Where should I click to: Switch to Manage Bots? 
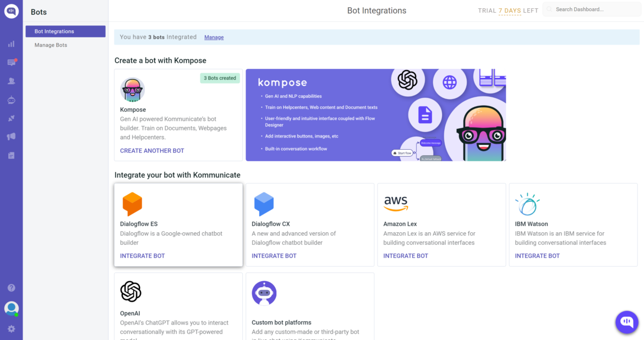pyautogui.click(x=51, y=45)
